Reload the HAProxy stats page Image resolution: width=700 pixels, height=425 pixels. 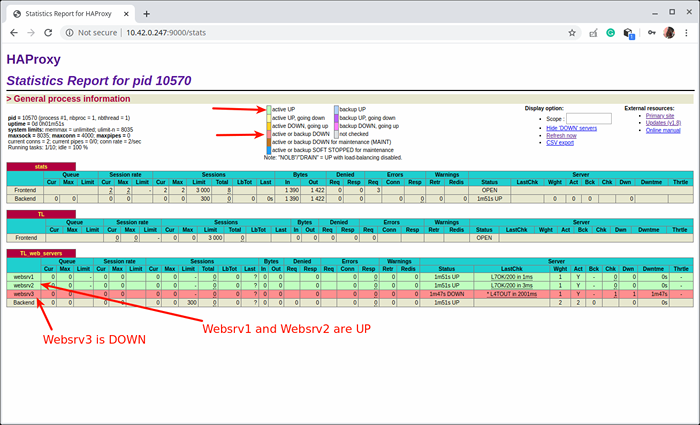(48, 33)
